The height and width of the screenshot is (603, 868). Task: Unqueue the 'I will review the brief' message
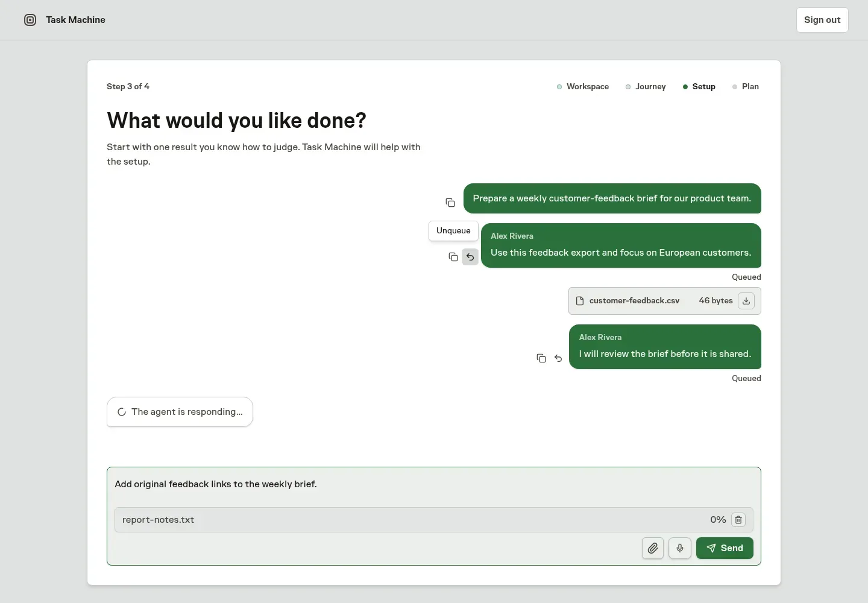tap(558, 358)
